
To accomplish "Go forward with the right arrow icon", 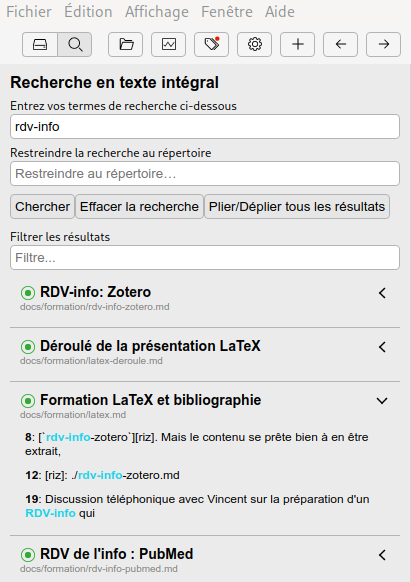I will (384, 45).
